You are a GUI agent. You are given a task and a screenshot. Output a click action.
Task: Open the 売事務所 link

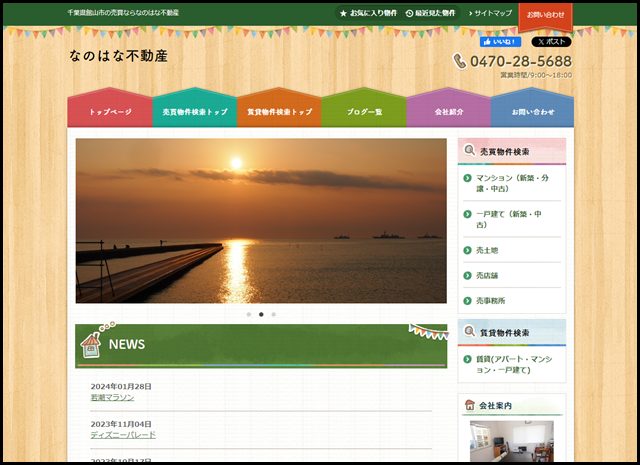(x=491, y=301)
